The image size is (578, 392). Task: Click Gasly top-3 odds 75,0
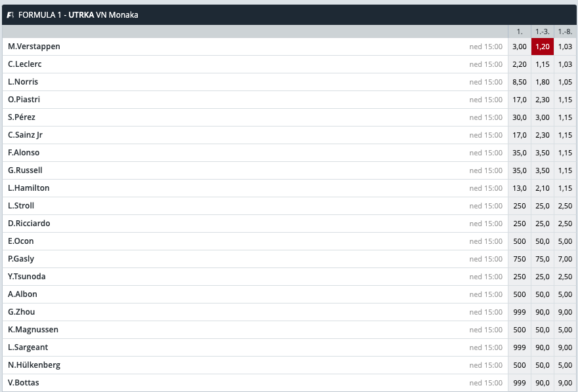tap(542, 259)
